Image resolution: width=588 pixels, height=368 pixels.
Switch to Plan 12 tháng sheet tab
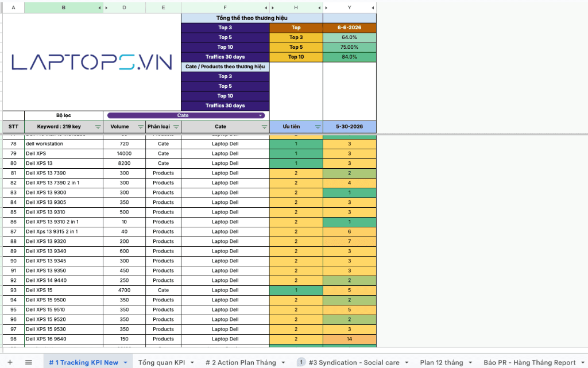click(442, 362)
